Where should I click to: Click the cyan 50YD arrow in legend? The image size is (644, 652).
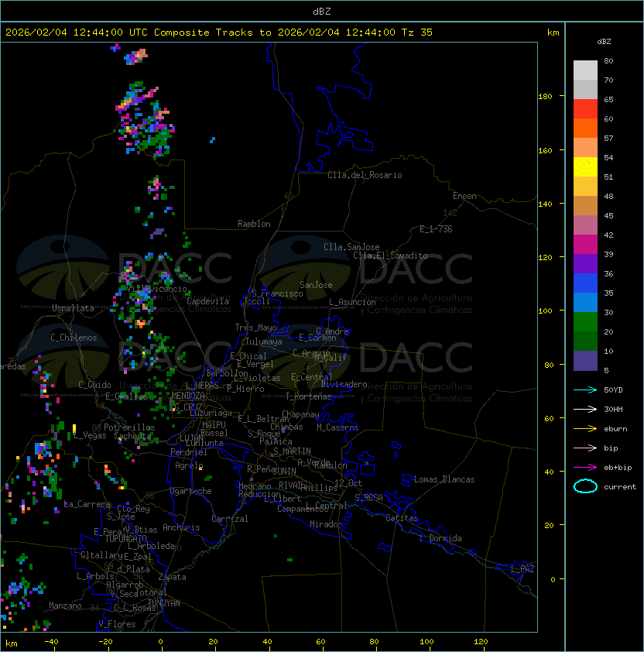[585, 389]
